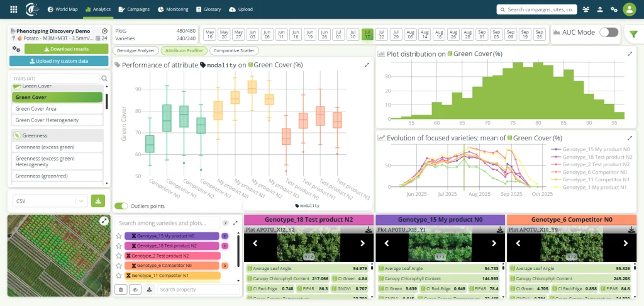This screenshot has height=306, width=644.
Task: Click the Search among varieties and plots field
Action: pos(167,223)
